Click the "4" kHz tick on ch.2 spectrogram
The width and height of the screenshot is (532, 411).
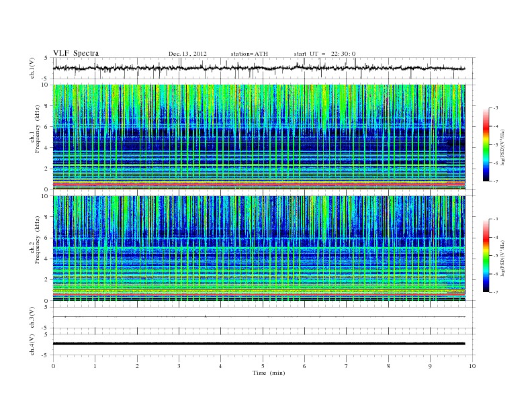46,259
